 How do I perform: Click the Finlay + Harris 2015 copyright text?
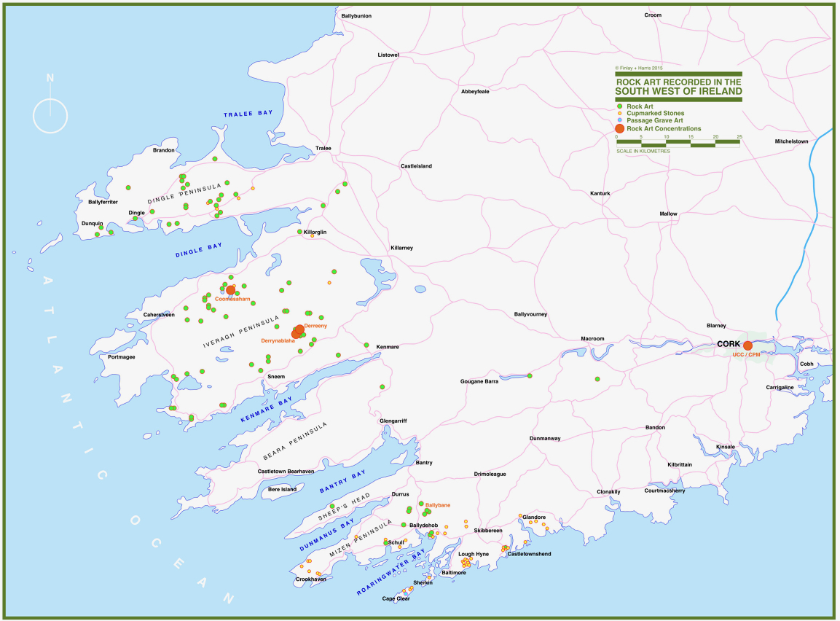pos(639,68)
